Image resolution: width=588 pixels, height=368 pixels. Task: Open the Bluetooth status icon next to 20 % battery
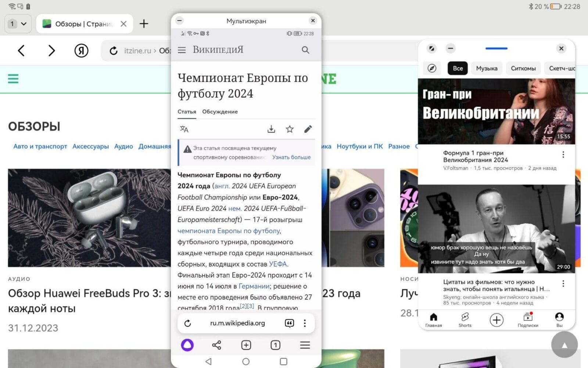coord(530,7)
